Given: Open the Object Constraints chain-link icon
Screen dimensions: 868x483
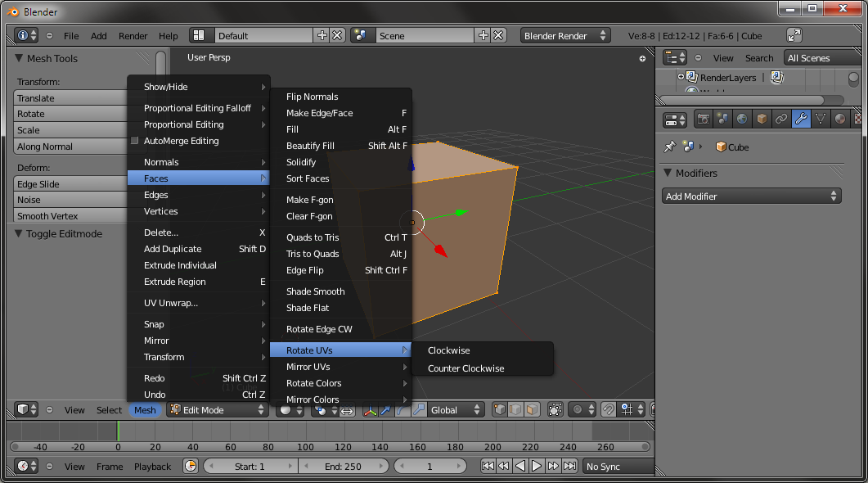Looking at the screenshot, I should 781,119.
